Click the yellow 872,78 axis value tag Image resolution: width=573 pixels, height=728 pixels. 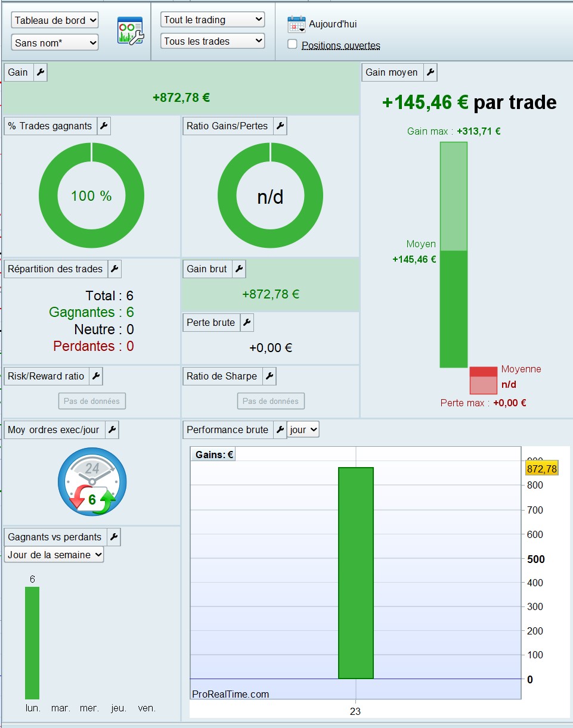click(x=542, y=469)
